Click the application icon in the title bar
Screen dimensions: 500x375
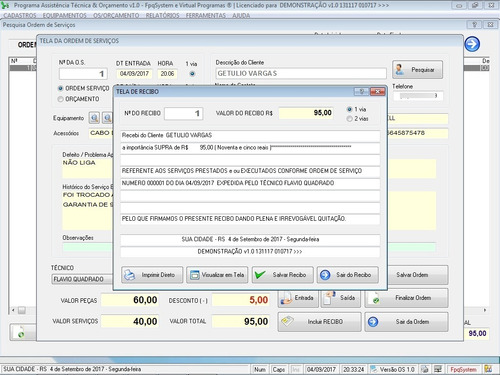[6, 5]
